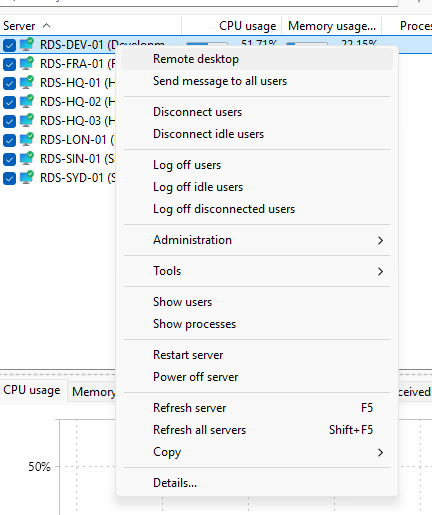Expand the Administration submenu

point(257,240)
